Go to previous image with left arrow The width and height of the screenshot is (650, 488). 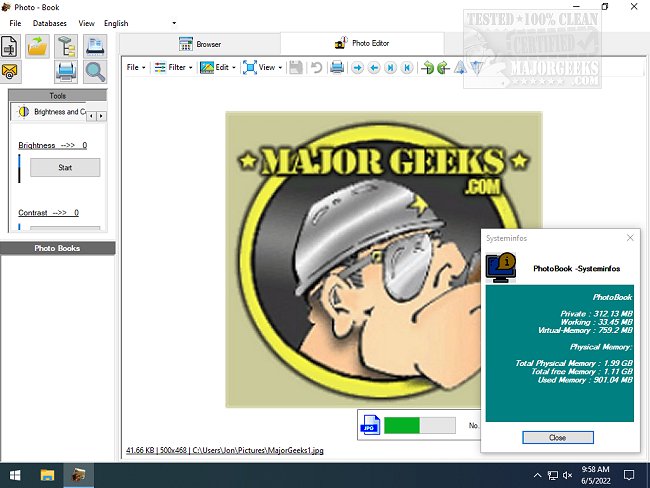click(374, 68)
